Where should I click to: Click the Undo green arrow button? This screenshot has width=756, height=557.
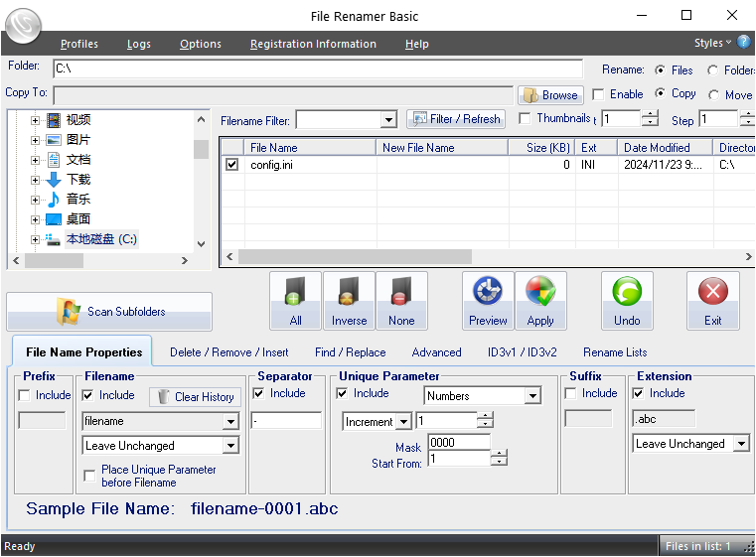click(x=627, y=301)
